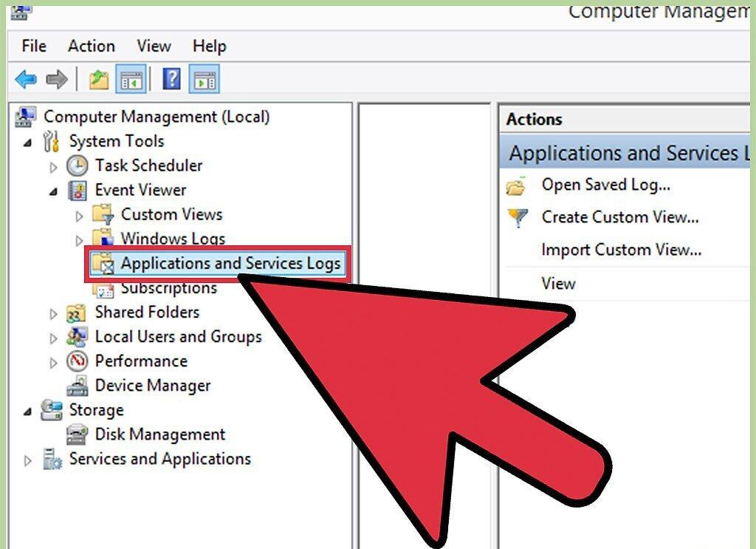This screenshot has height=549, width=756.
Task: Select the Disk Management item
Action: tap(160, 434)
